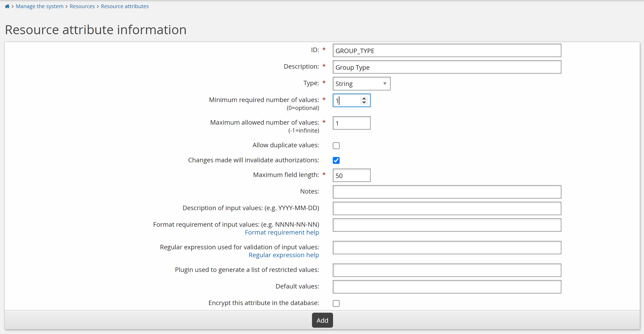Decrement minimum required values stepper down arrow

click(364, 103)
